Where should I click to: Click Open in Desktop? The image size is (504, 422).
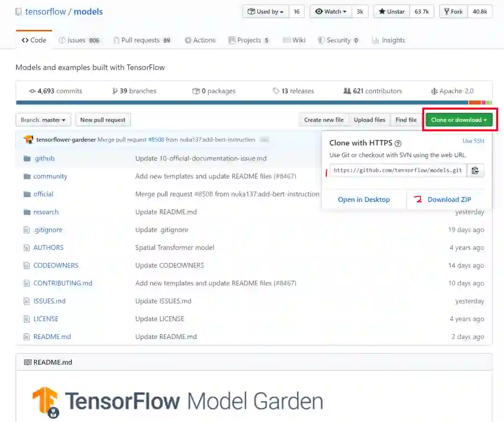pyautogui.click(x=364, y=200)
